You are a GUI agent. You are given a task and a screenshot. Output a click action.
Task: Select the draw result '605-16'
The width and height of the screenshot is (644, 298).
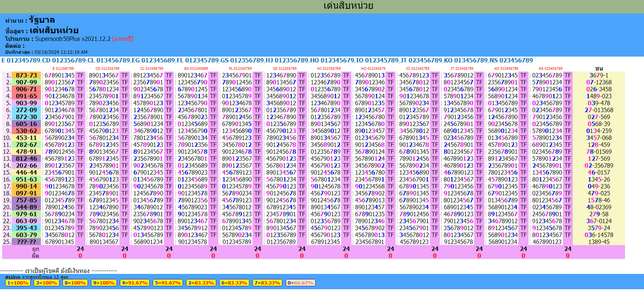(x=26, y=124)
